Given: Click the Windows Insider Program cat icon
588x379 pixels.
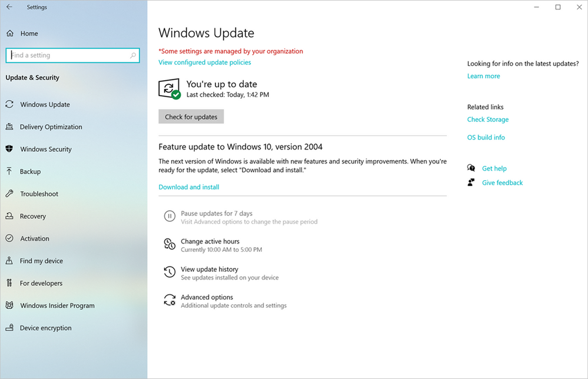Looking at the screenshot, I should point(9,305).
